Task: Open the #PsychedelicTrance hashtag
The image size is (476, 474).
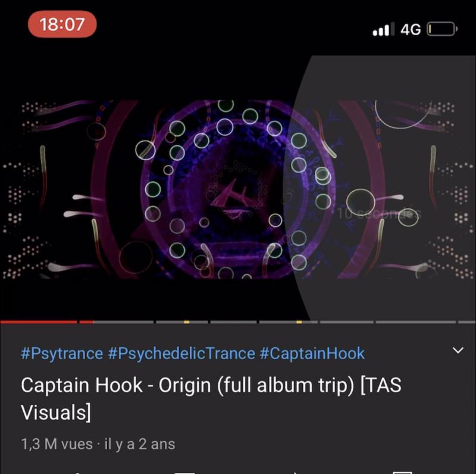Action: pos(181,354)
